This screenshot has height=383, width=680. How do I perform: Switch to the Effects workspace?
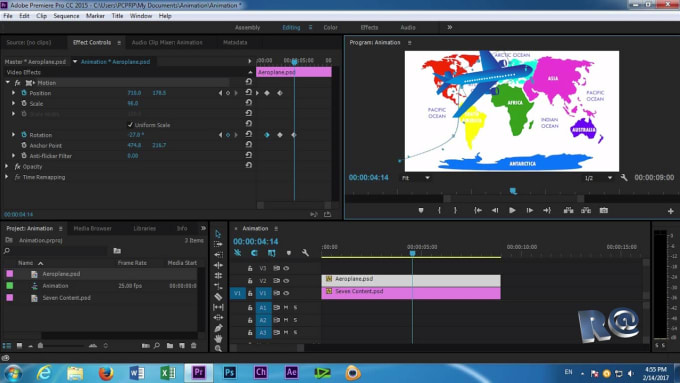(x=369, y=27)
